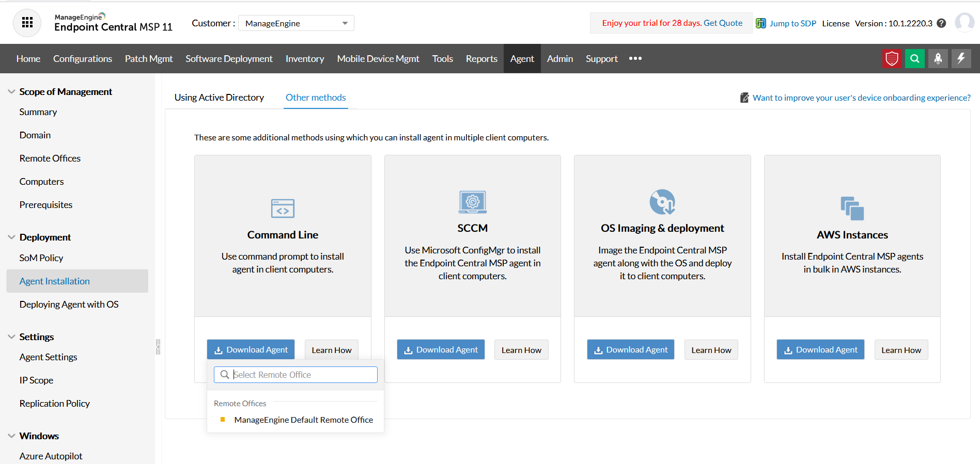Screen dimensions: 980x464
Task: Click the sidebar collapse handle
Action: point(158,347)
